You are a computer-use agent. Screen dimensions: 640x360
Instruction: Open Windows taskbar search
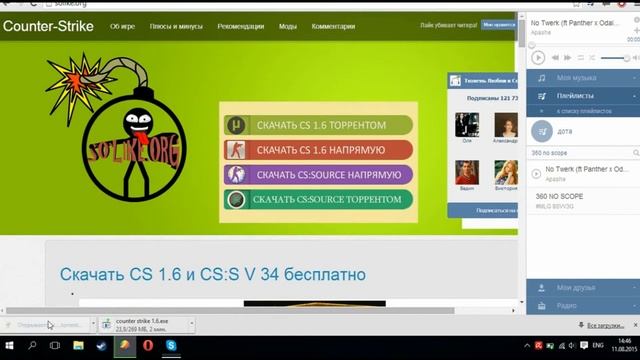point(32,346)
